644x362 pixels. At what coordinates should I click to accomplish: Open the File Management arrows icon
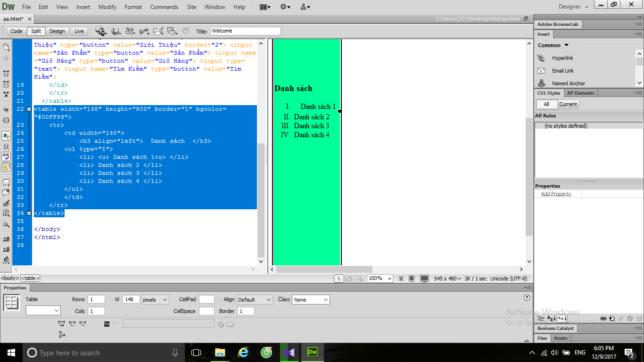[130, 31]
